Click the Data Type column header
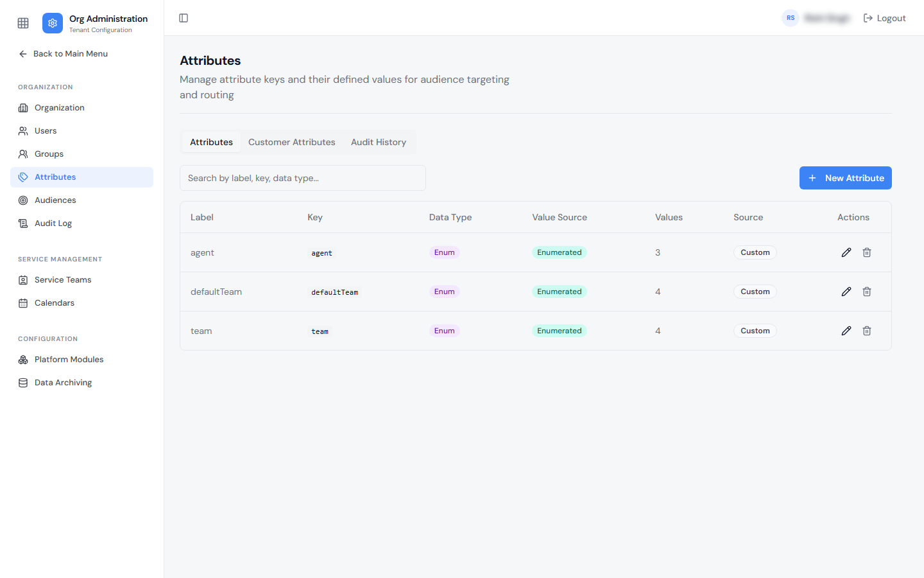This screenshot has width=924, height=578. tap(450, 217)
